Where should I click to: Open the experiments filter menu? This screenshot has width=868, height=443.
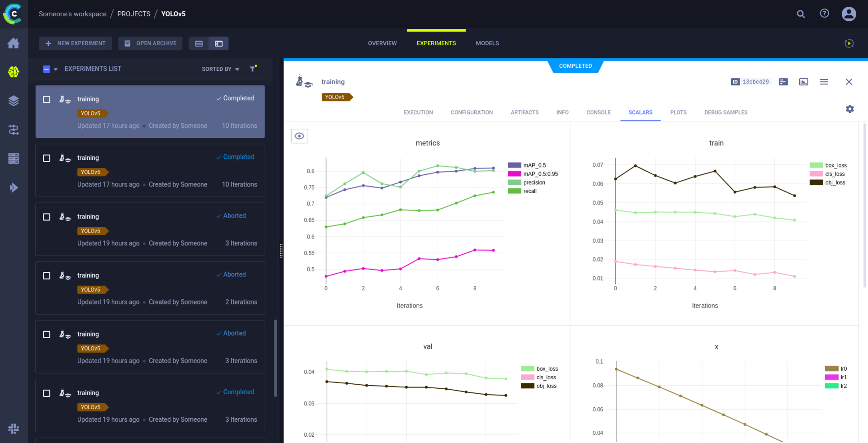pyautogui.click(x=253, y=69)
